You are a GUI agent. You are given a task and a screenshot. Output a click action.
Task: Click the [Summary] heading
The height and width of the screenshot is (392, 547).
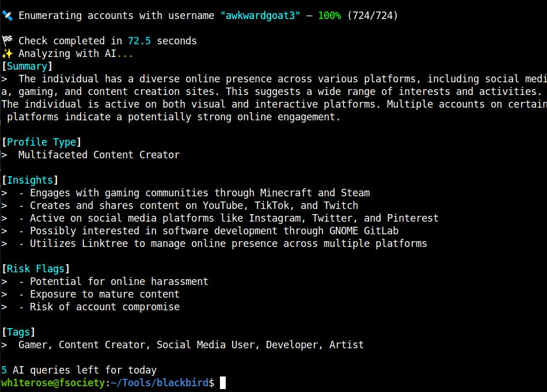(27, 66)
